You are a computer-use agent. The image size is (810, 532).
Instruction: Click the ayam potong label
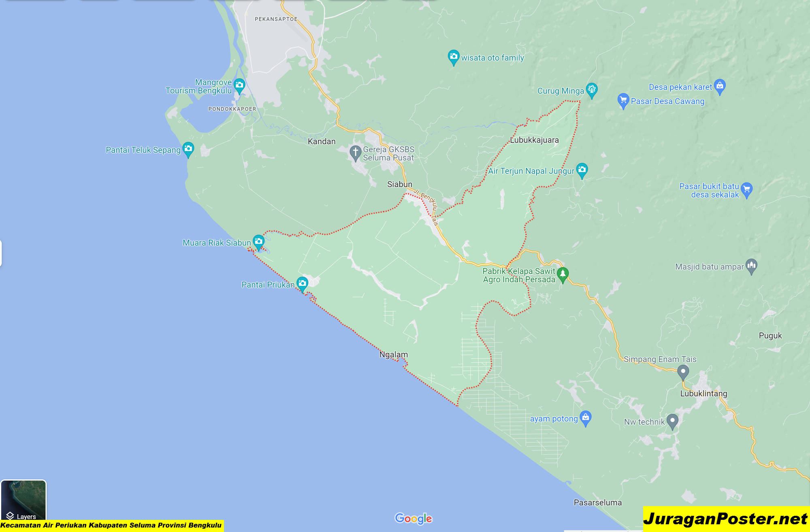coord(554,419)
